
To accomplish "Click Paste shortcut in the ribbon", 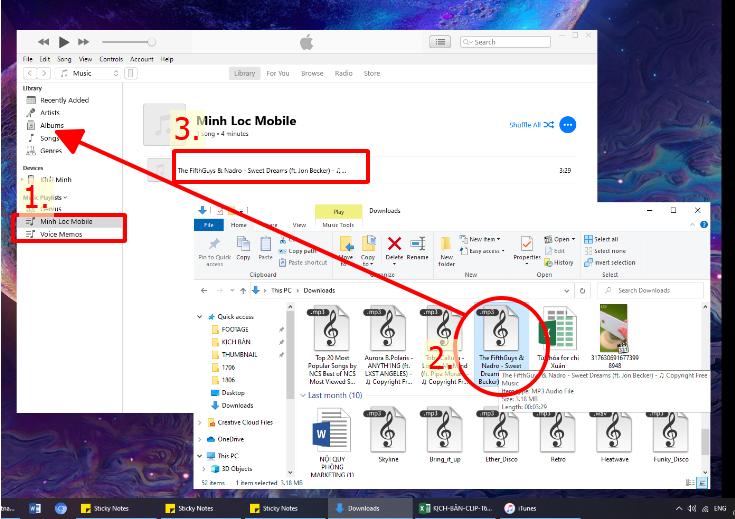I will [303, 263].
